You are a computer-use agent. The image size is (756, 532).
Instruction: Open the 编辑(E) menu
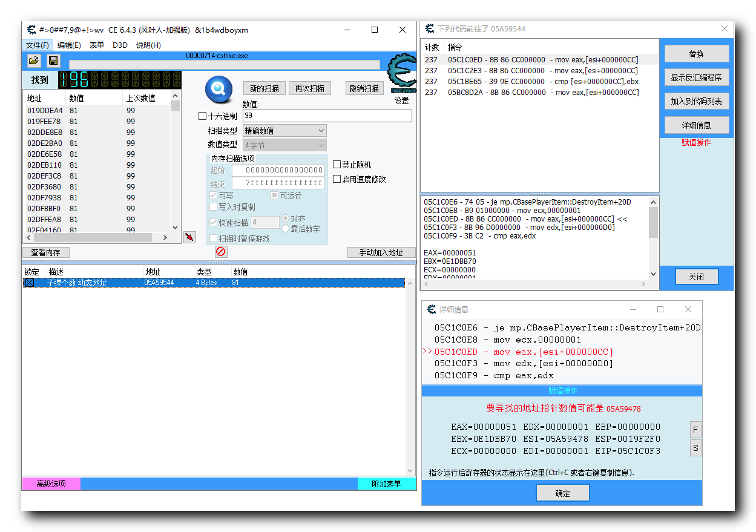(69, 45)
